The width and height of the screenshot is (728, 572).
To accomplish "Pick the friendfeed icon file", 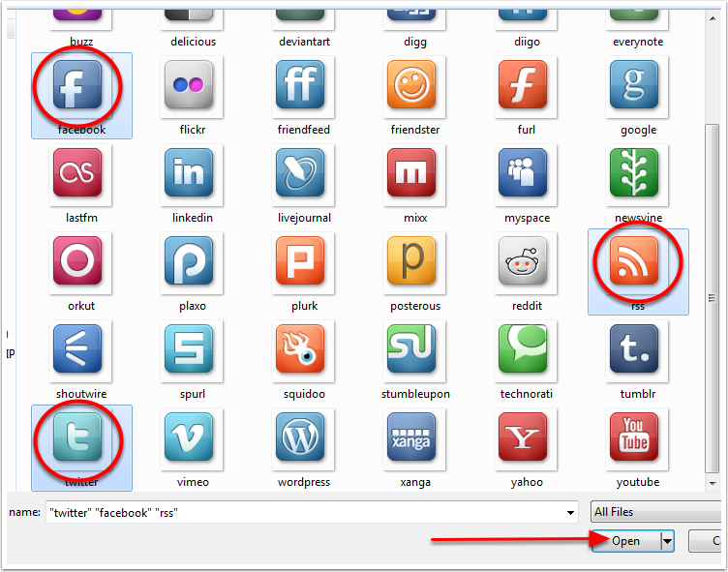I will click(x=300, y=84).
